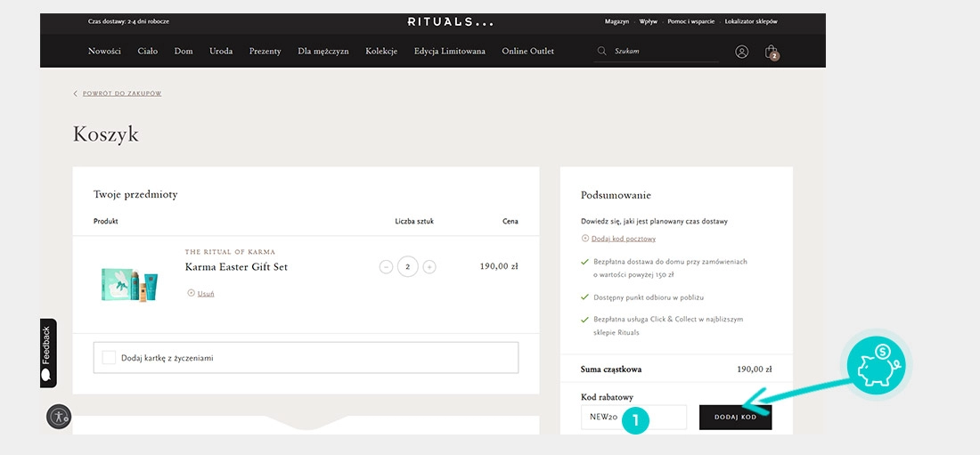Click the search magnifier icon
This screenshot has height=455, width=980.
point(602,52)
